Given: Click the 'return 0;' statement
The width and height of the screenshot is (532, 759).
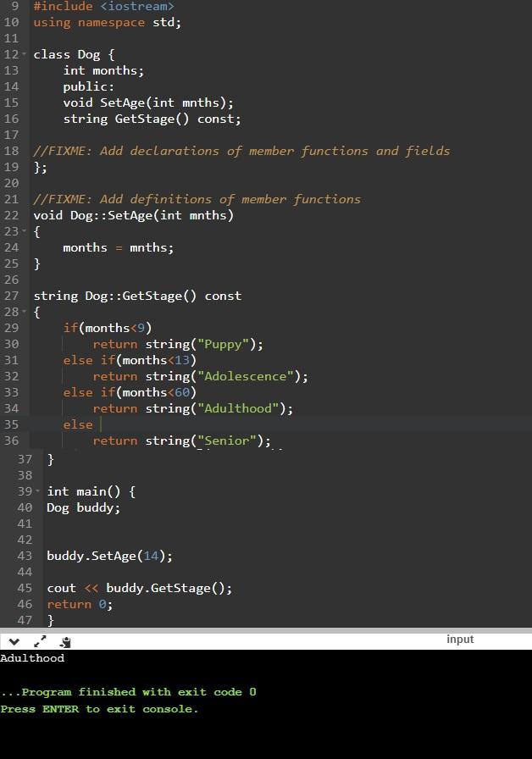Looking at the screenshot, I should tap(80, 604).
